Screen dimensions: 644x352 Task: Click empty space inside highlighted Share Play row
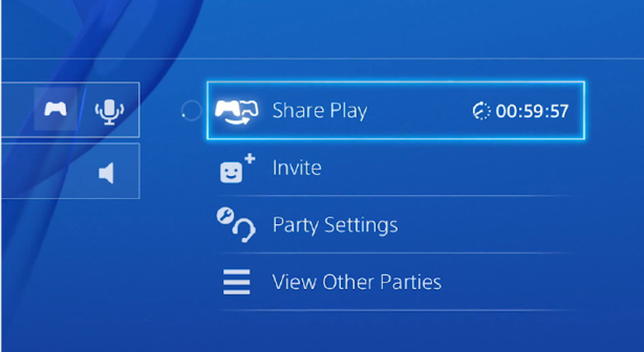coord(419,111)
